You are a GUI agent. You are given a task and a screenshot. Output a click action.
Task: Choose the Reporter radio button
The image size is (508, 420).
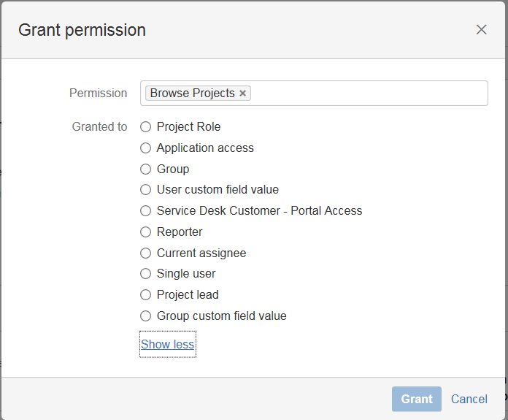coord(146,232)
